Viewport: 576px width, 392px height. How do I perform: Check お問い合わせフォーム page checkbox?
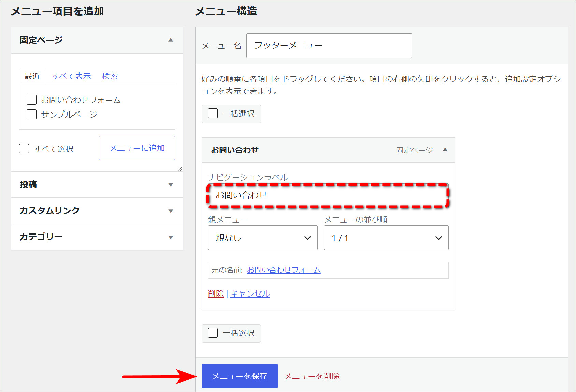pyautogui.click(x=31, y=100)
